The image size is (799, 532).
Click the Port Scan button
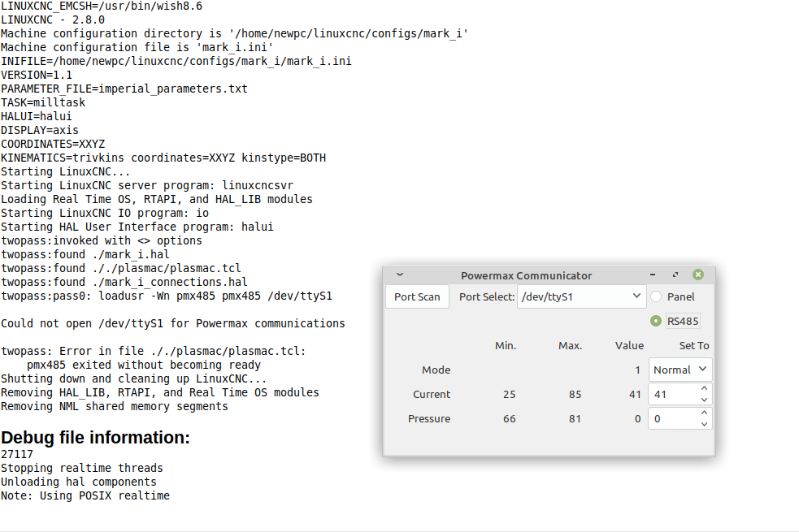(x=417, y=296)
